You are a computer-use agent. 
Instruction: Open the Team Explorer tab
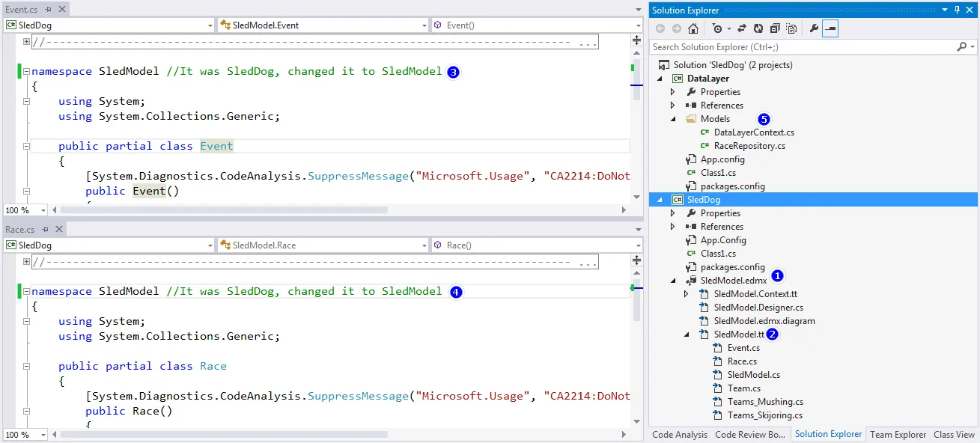(x=898, y=435)
